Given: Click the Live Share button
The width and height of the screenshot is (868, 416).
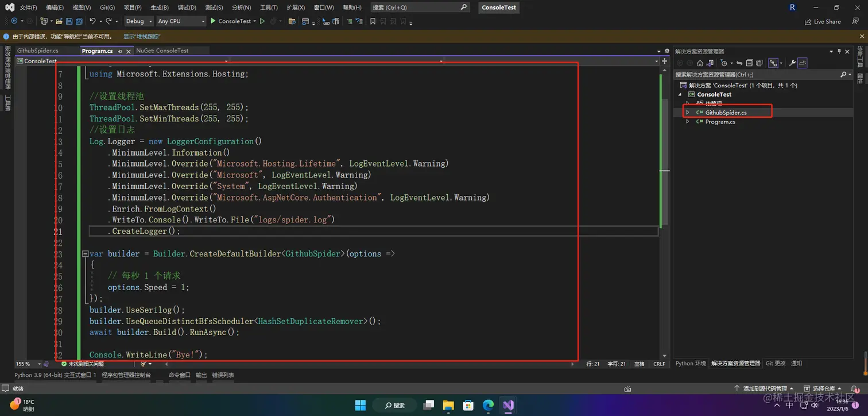Looking at the screenshot, I should pyautogui.click(x=823, y=21).
